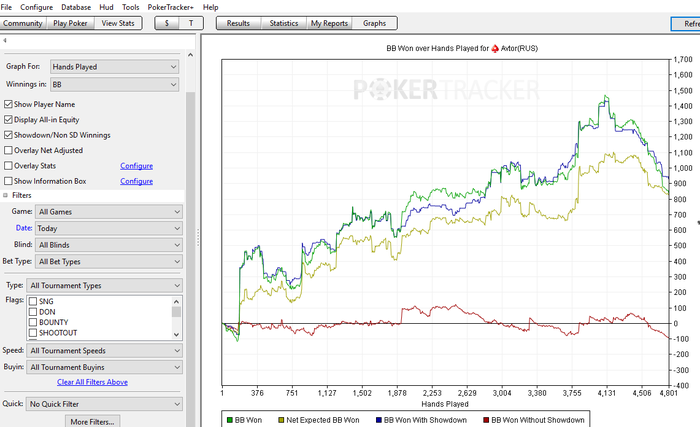Image resolution: width=700 pixels, height=427 pixels.
Task: Check the DON flag
Action: click(x=33, y=312)
